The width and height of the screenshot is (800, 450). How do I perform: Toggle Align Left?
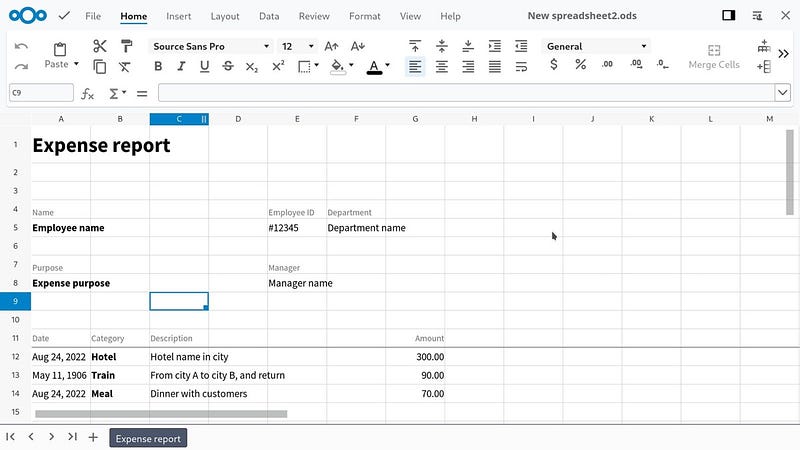pyautogui.click(x=415, y=66)
